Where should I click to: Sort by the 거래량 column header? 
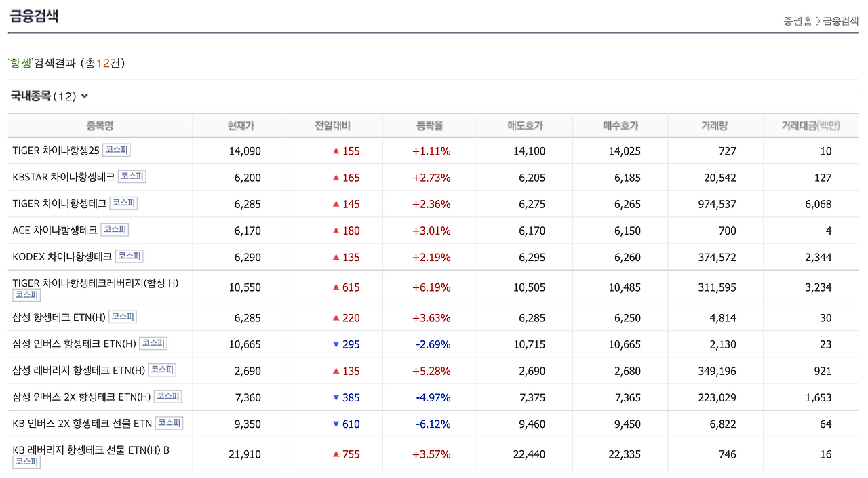click(x=715, y=125)
